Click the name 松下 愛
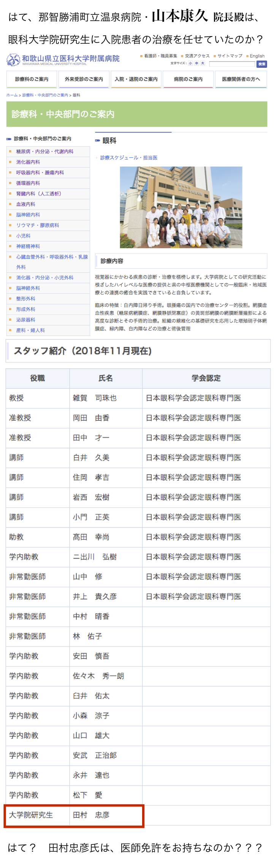The width and height of the screenshot is (274, 868). pyautogui.click(x=87, y=795)
